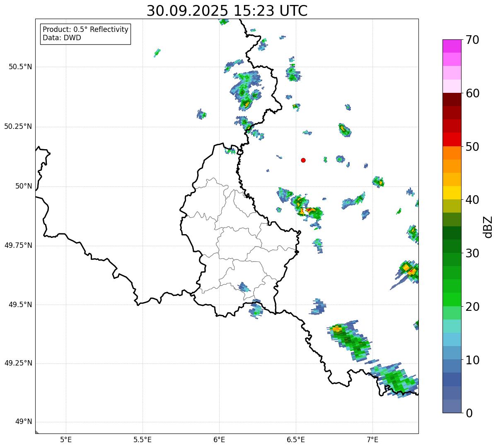Click the 30 label on colorbar
The width and height of the screenshot is (498, 448).
pos(472,253)
